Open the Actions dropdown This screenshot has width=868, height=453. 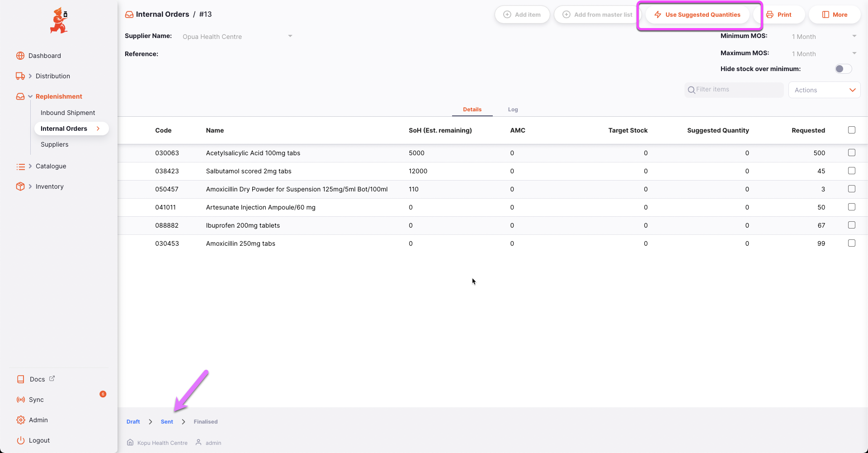point(824,90)
